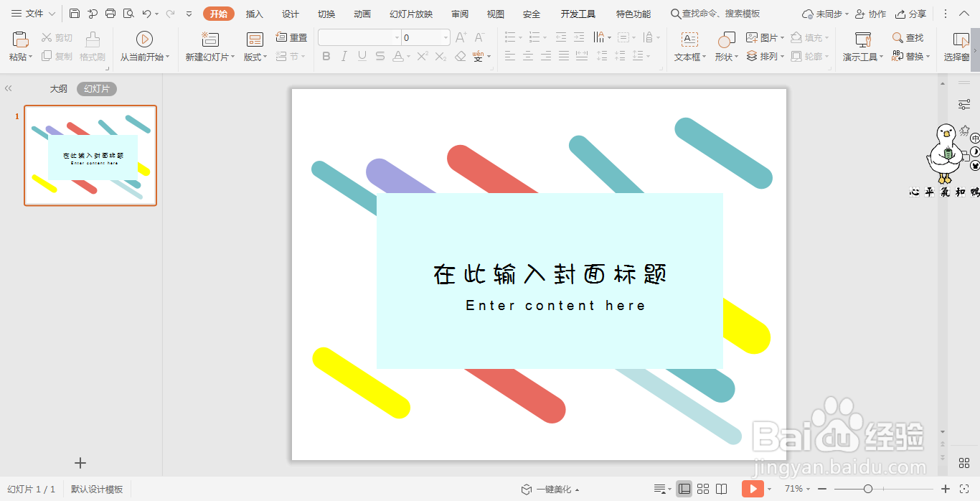
Task: Toggle center text alignment
Action: (528, 56)
